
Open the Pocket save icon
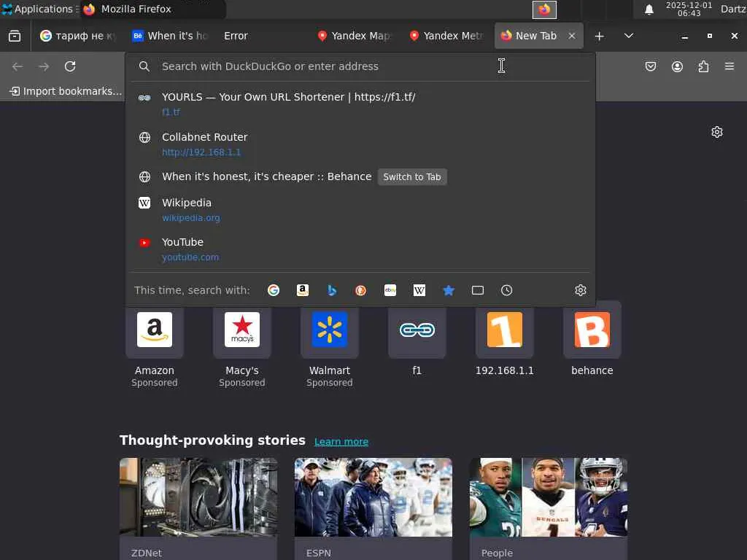650,66
